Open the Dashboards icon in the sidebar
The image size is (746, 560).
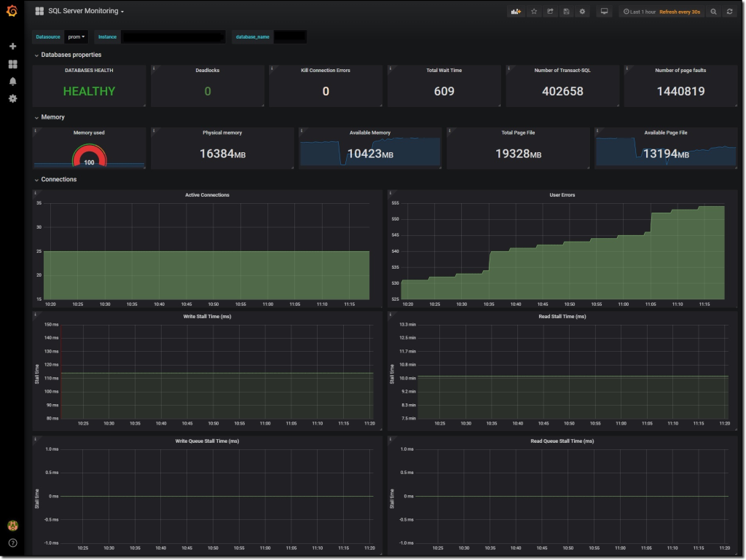click(x=11, y=63)
